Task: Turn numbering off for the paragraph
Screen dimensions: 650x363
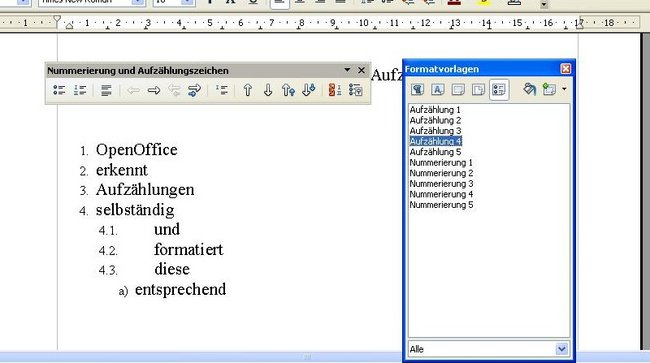Action: pyautogui.click(x=106, y=90)
